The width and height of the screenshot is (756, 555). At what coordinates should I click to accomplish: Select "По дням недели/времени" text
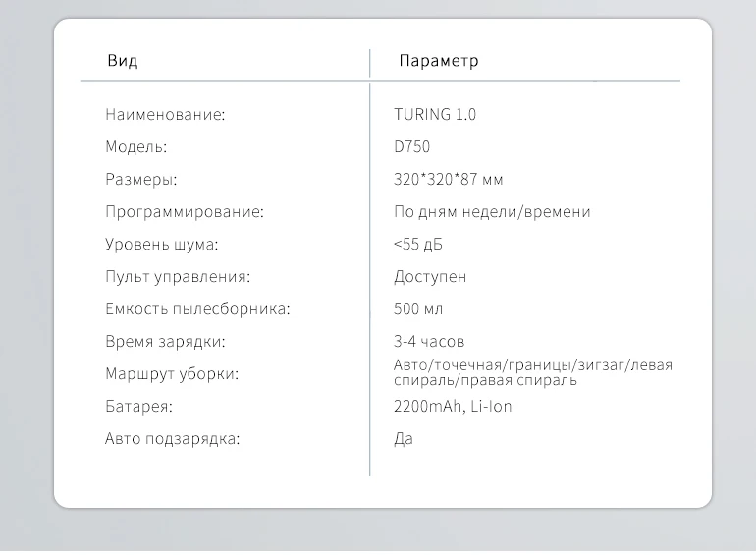point(492,211)
